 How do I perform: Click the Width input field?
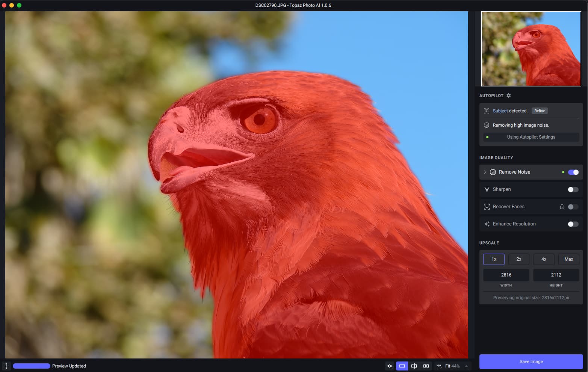pos(506,275)
